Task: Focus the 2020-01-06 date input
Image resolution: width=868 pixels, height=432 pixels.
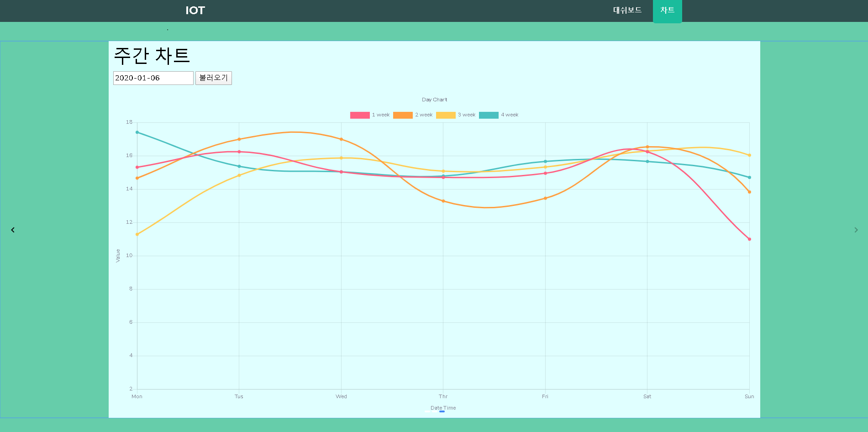Action: (x=153, y=78)
